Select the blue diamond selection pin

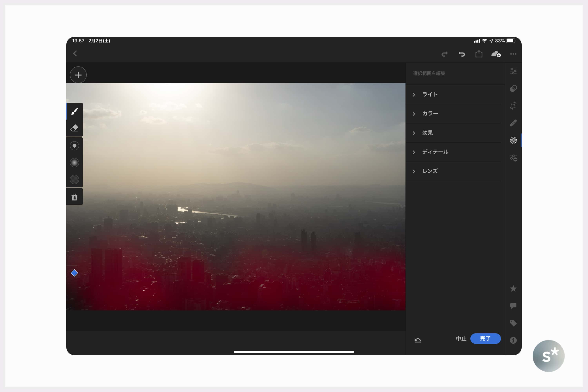point(74,273)
